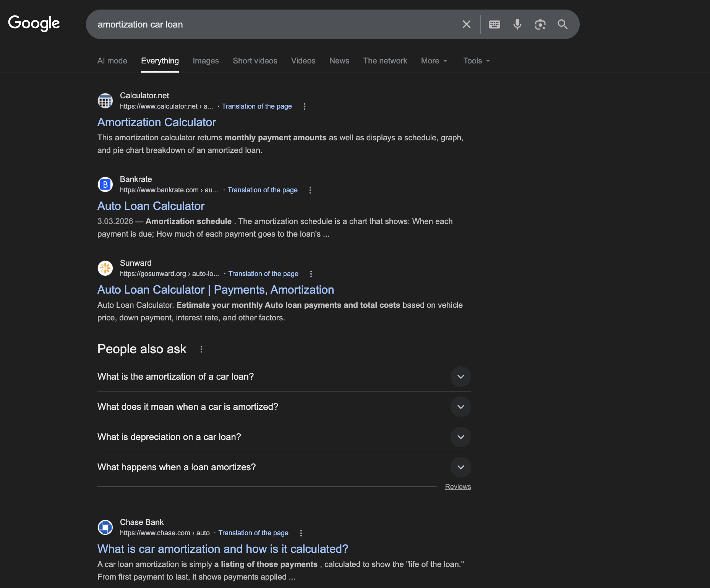Open three-dot menu for Bankrate result
The height and width of the screenshot is (588, 710).
pos(310,190)
